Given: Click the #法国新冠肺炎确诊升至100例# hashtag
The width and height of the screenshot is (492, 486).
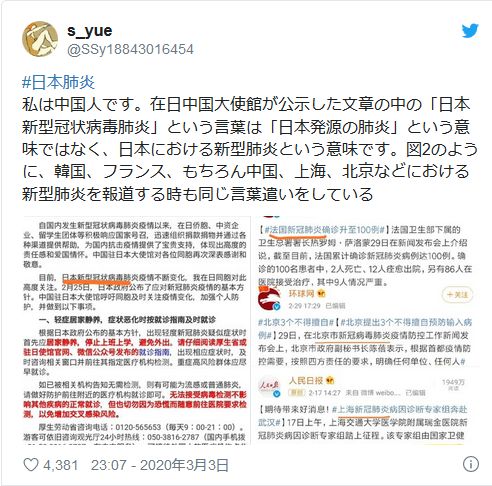Looking at the screenshot, I should click(x=325, y=230).
